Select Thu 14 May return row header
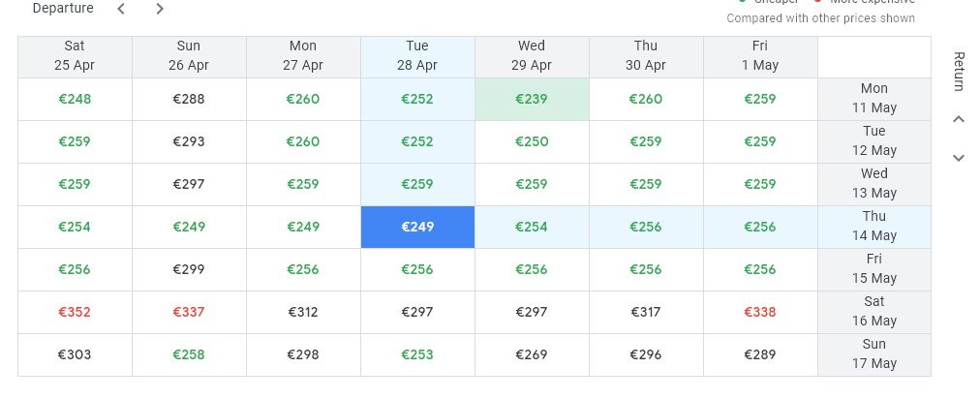 point(874,227)
